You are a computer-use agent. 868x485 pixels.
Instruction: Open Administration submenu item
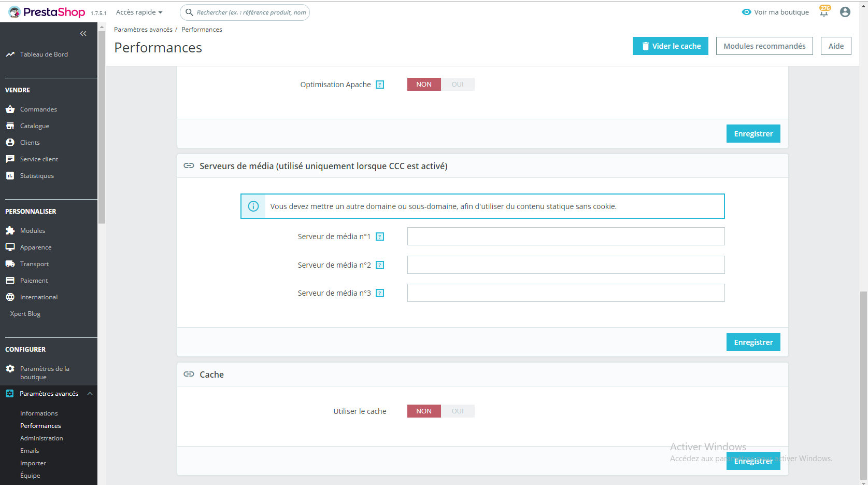pos(41,438)
